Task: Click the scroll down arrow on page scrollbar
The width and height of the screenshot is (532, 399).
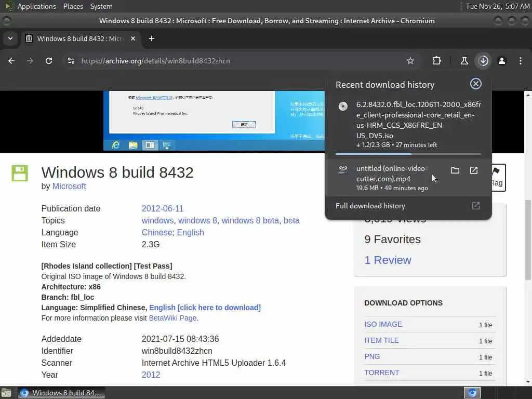Action: (528, 382)
